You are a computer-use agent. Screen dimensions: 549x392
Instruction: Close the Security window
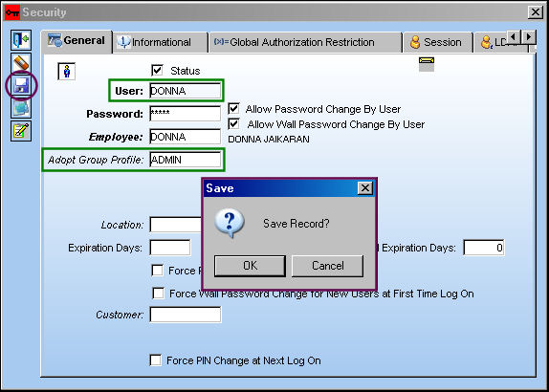(x=536, y=12)
